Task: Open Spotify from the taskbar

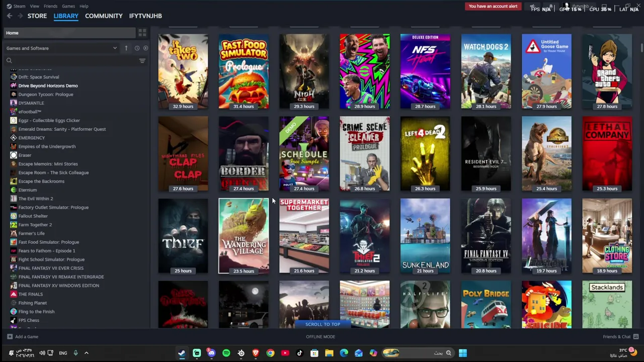Action: pos(226,353)
